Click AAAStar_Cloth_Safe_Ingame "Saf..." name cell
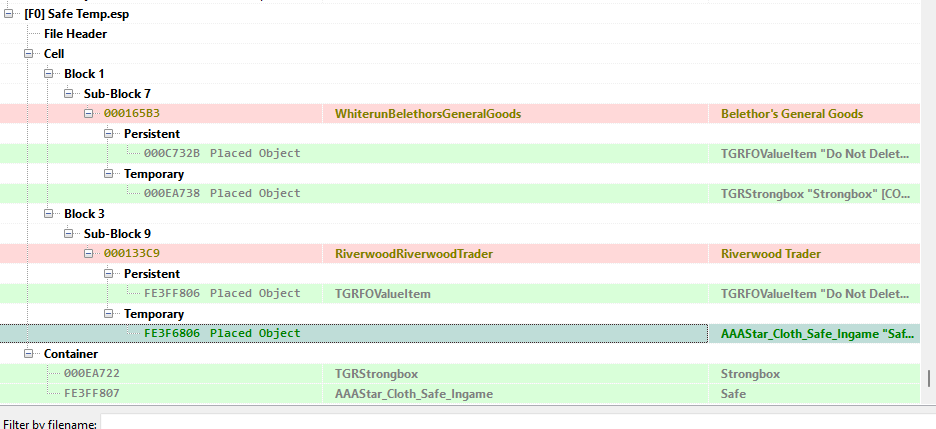 (817, 333)
